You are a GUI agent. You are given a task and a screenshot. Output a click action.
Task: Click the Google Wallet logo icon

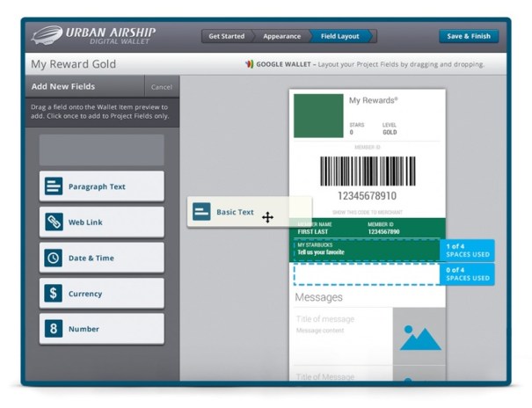tap(249, 64)
